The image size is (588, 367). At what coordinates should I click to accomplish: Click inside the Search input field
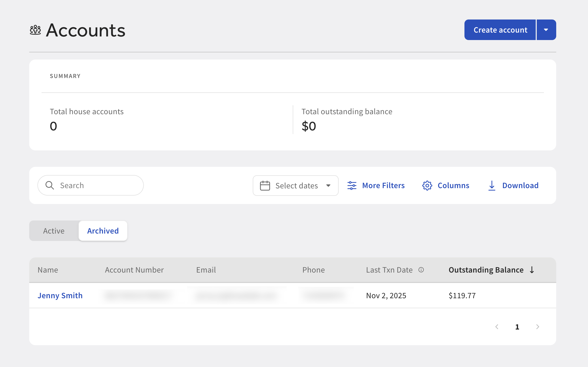90,185
